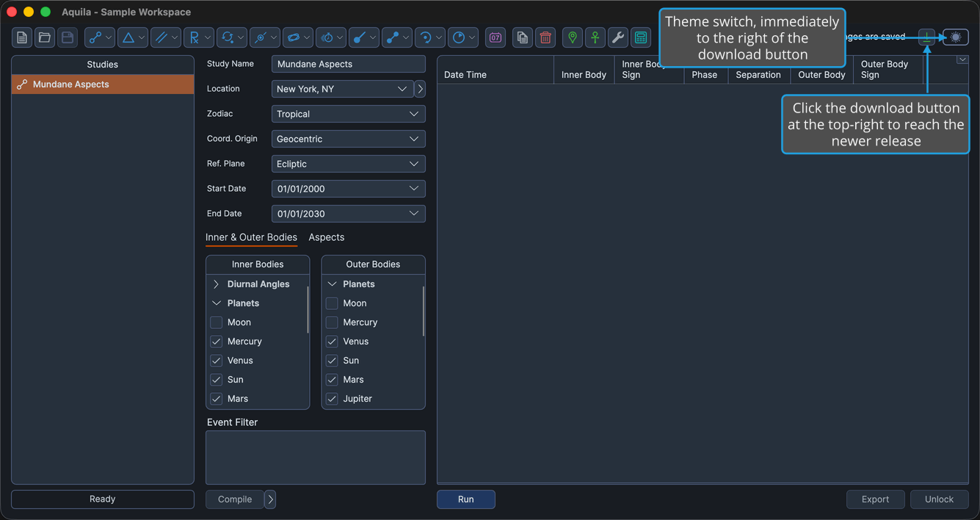Click the Date Time column header
Screen dimensions: 980x520
tap(496, 70)
